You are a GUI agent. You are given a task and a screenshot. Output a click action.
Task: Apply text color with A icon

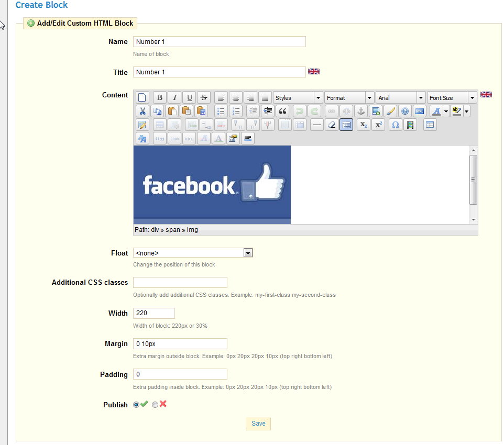(436, 111)
